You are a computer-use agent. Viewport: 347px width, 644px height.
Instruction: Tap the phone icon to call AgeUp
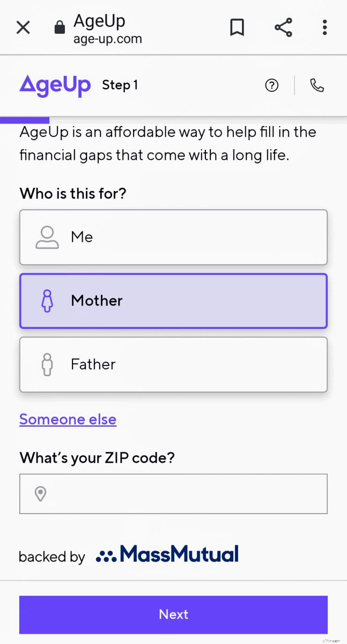[317, 85]
